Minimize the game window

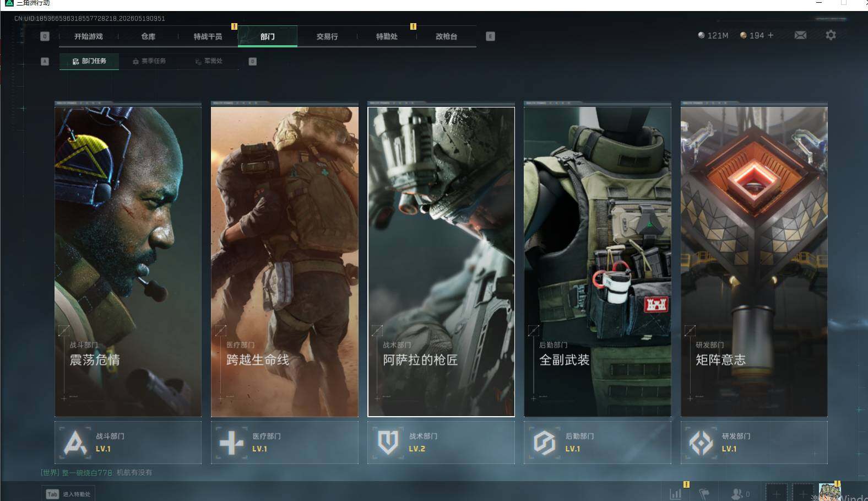click(819, 3)
